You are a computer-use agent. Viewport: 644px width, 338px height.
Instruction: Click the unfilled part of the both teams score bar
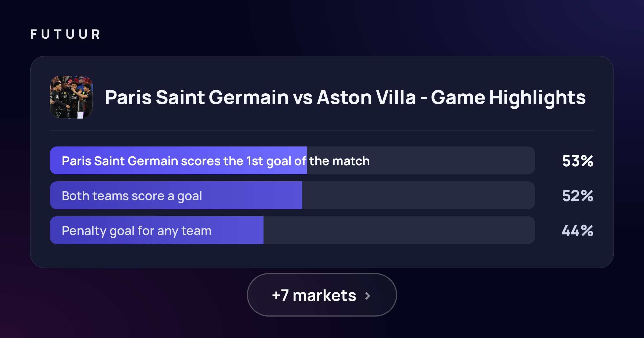tap(419, 195)
